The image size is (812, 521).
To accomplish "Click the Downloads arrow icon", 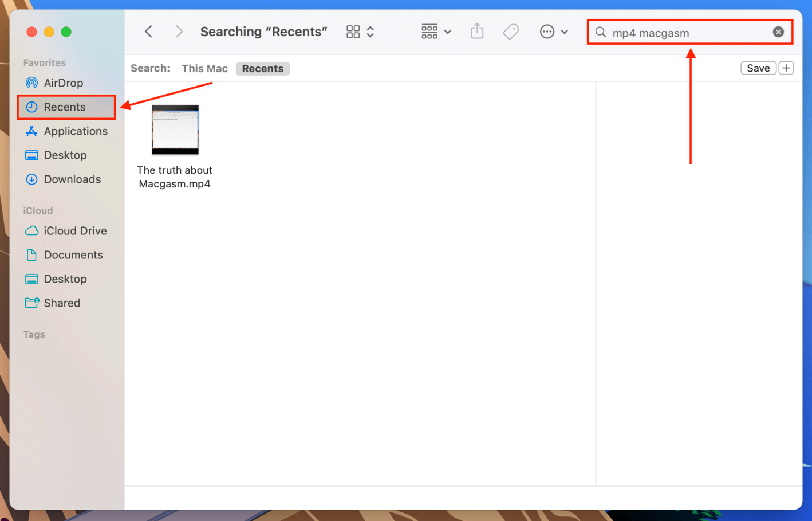I will click(x=31, y=179).
